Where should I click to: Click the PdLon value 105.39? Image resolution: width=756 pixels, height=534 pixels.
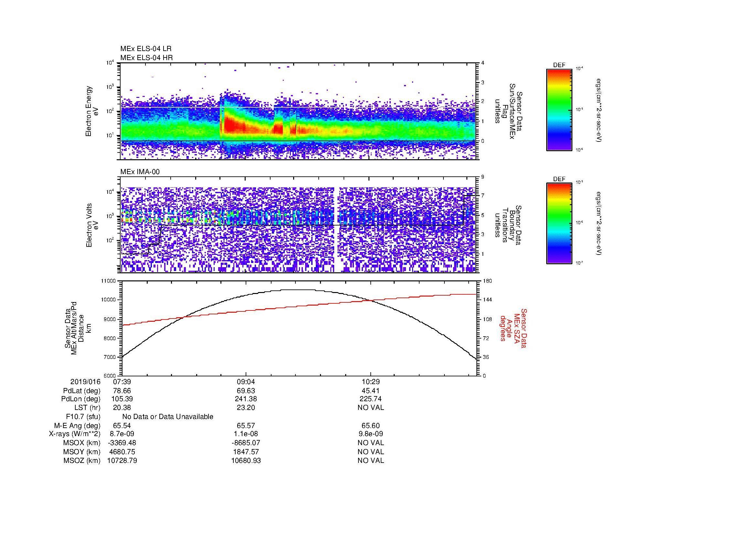(x=122, y=399)
